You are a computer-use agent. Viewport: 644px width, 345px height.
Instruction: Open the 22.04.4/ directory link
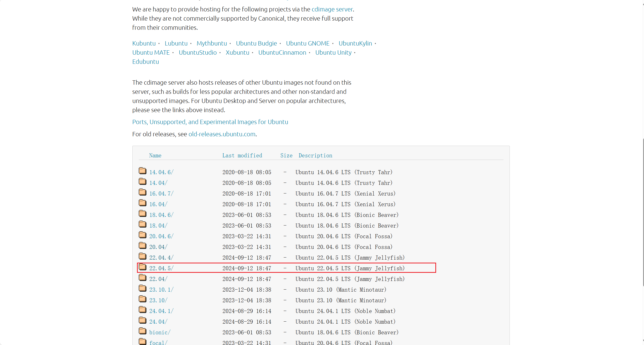[x=161, y=258]
